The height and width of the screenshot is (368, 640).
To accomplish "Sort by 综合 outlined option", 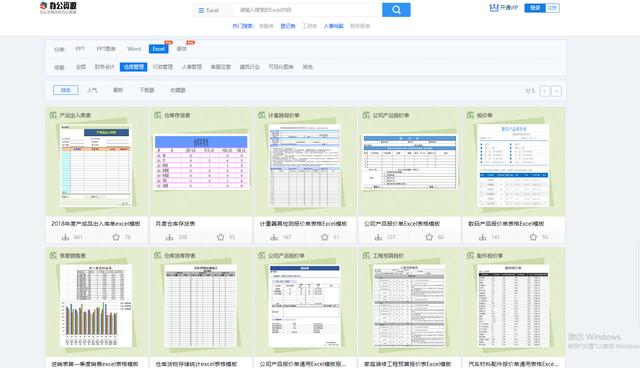I will point(66,90).
